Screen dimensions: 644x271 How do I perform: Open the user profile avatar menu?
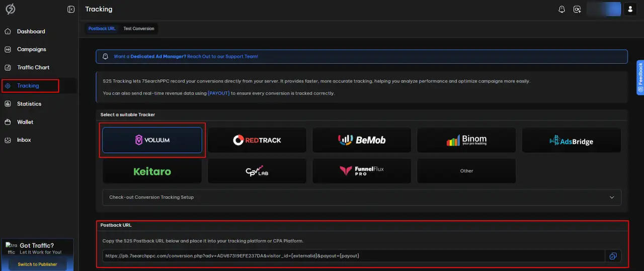[630, 9]
